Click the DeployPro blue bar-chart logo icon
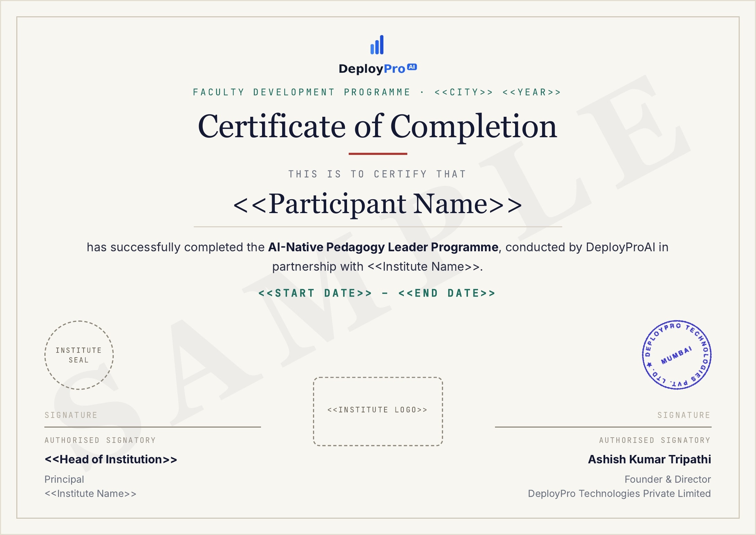 (x=377, y=45)
